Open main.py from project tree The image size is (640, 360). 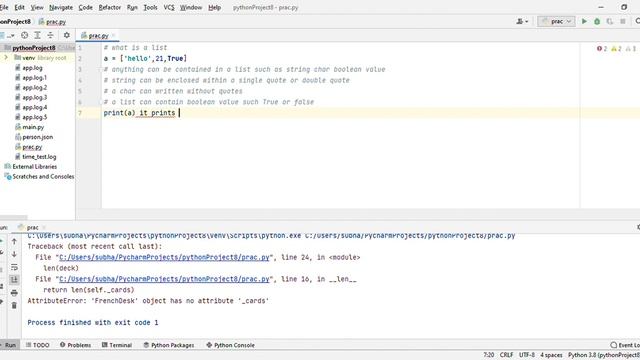click(x=33, y=127)
